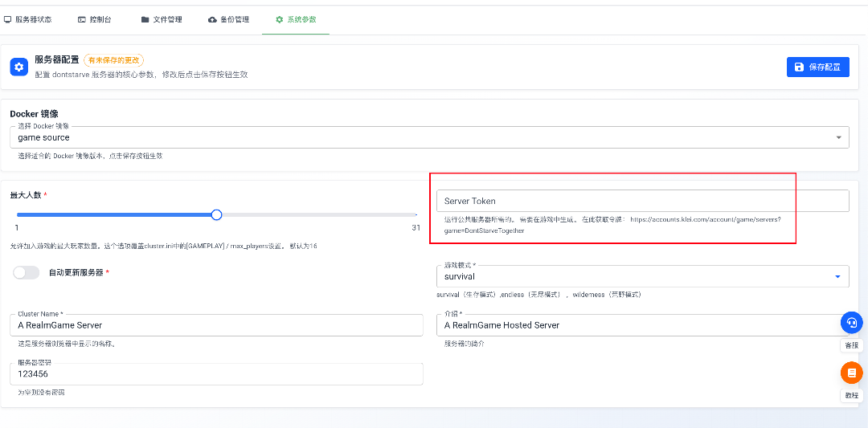Click the gear icon on 系统参数 tab
Viewport: 868px width, 428px height.
279,19
